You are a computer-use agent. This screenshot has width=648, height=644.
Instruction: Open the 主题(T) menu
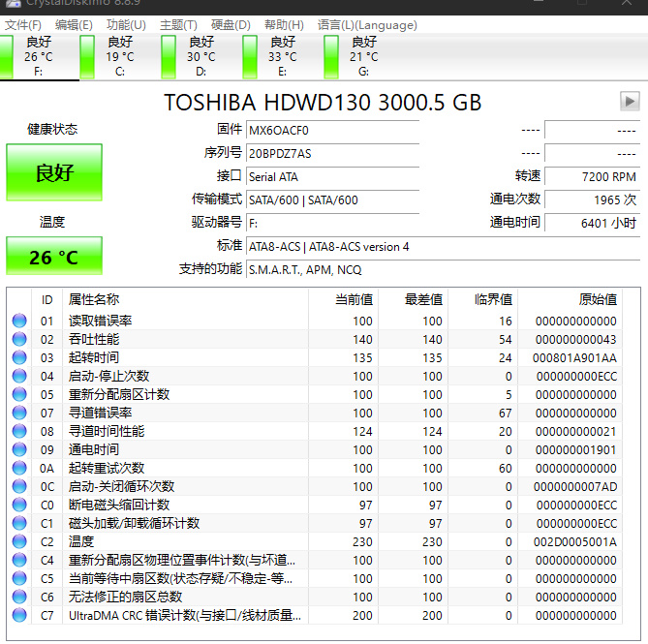[x=178, y=25]
